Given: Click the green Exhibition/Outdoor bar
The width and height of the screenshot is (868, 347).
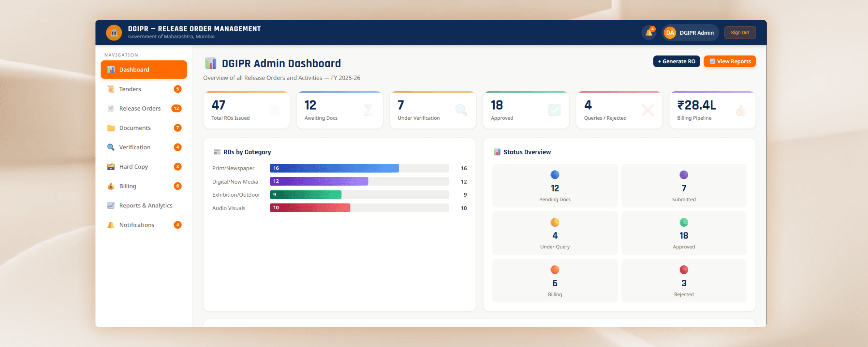Looking at the screenshot, I should 306,195.
